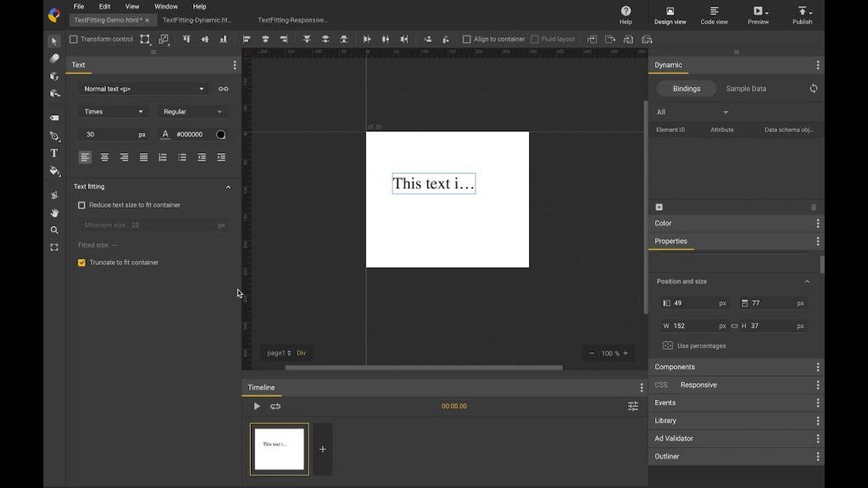
Task: Open the All filter dropdown in Dynamic panel
Action: (x=692, y=113)
